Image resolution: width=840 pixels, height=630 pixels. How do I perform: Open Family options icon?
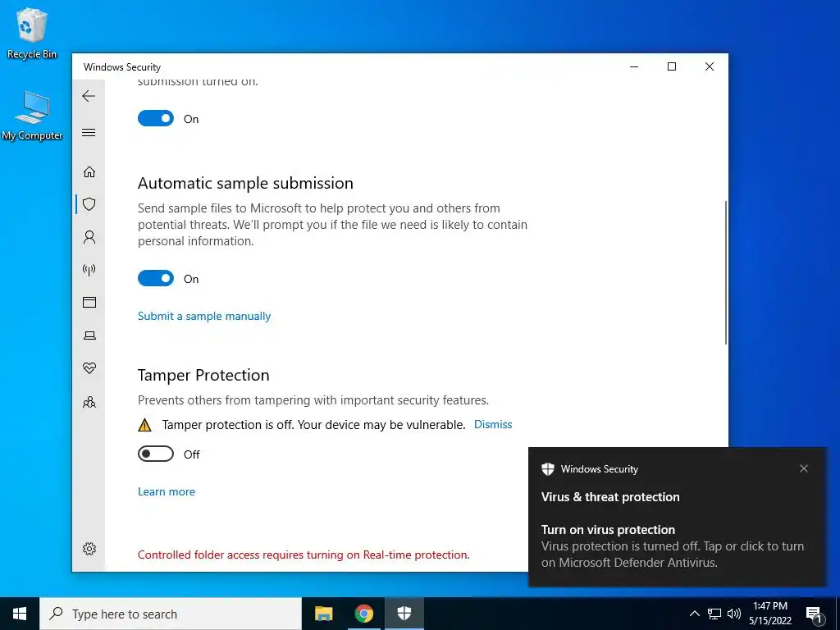click(x=89, y=402)
